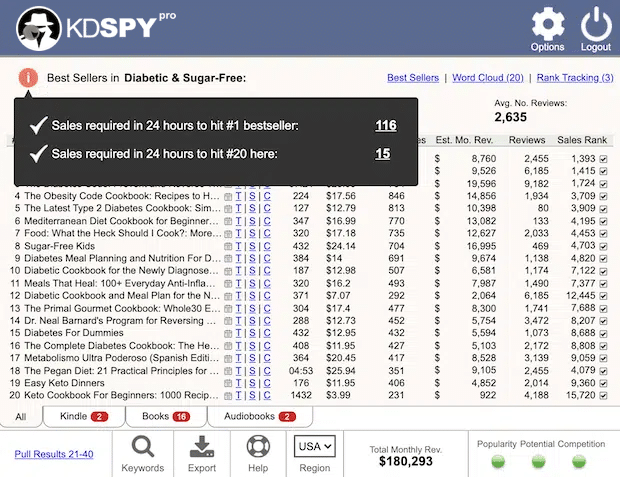Sort by Est. Mo. Rev. column header

(x=464, y=140)
